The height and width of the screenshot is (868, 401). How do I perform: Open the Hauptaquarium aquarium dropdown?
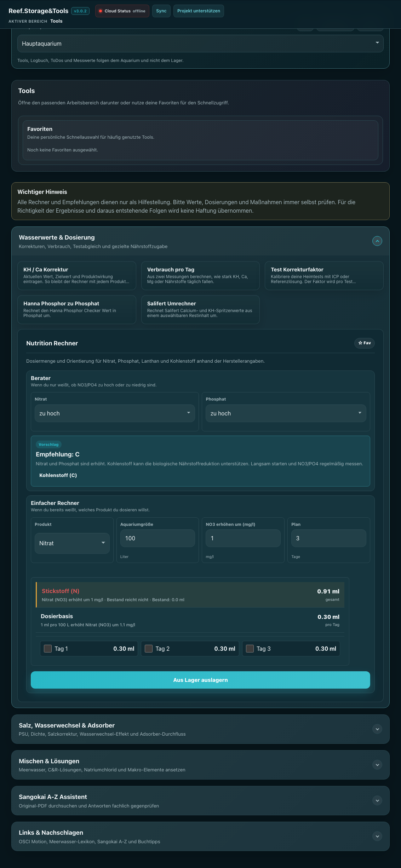click(200, 44)
